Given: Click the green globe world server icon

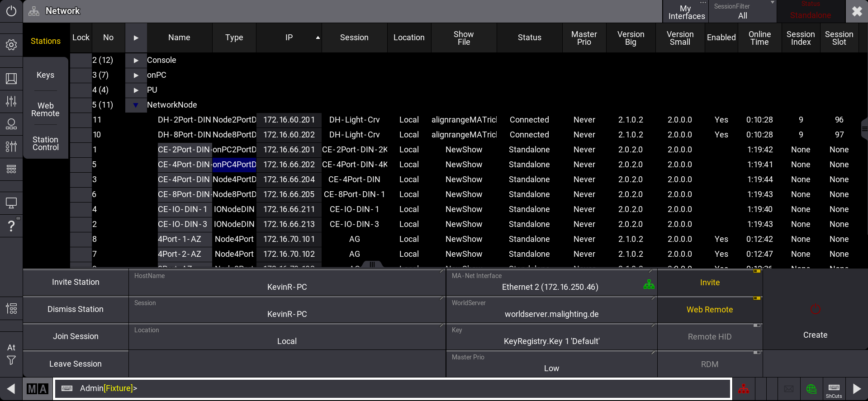Looking at the screenshot, I should [x=811, y=389].
